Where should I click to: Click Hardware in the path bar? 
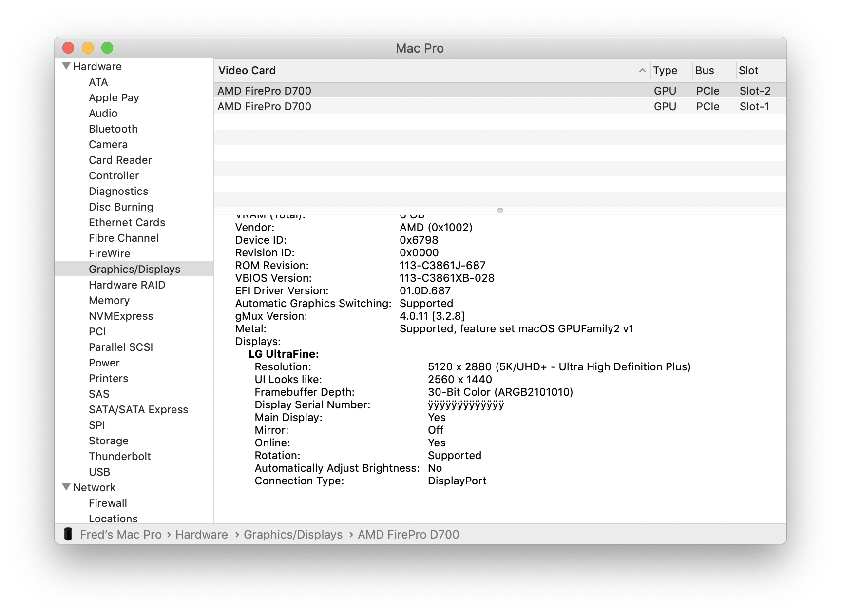pyautogui.click(x=202, y=534)
